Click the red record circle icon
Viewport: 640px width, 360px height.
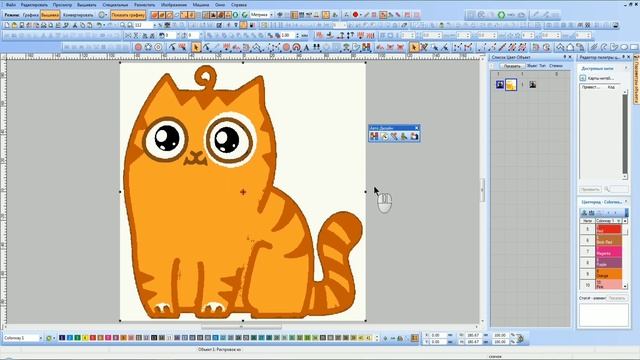[355, 15]
